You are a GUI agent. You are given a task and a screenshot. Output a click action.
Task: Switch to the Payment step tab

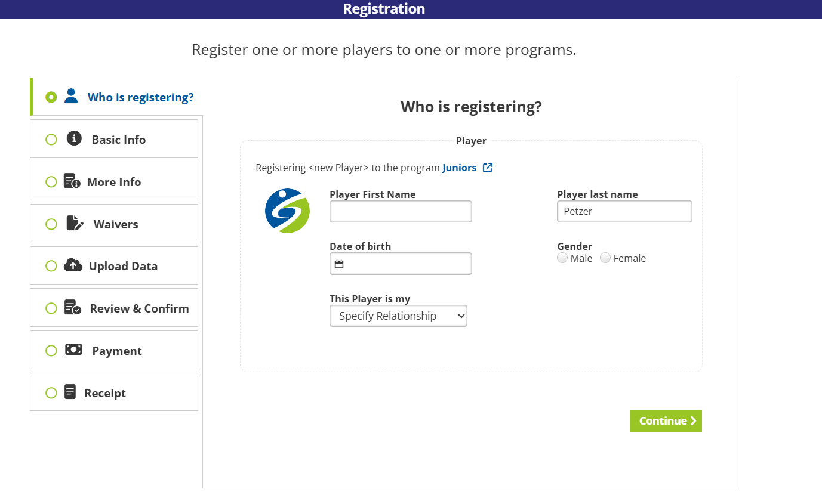pyautogui.click(x=116, y=351)
